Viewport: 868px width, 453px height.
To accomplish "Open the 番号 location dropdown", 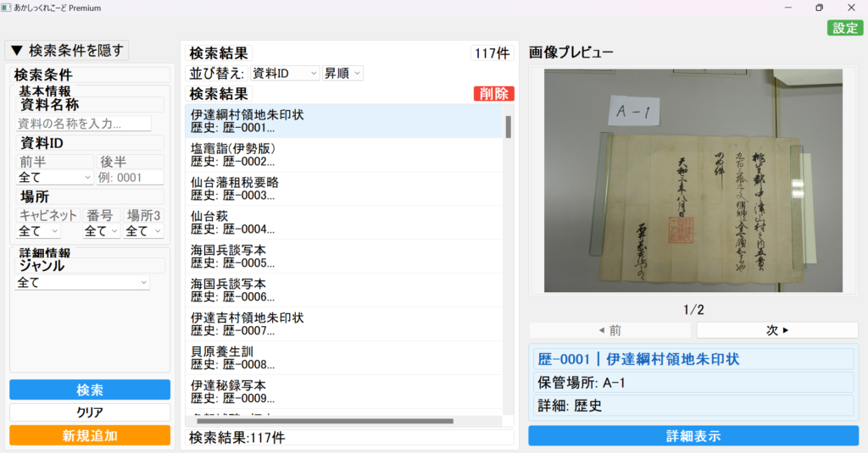I will pos(101,230).
